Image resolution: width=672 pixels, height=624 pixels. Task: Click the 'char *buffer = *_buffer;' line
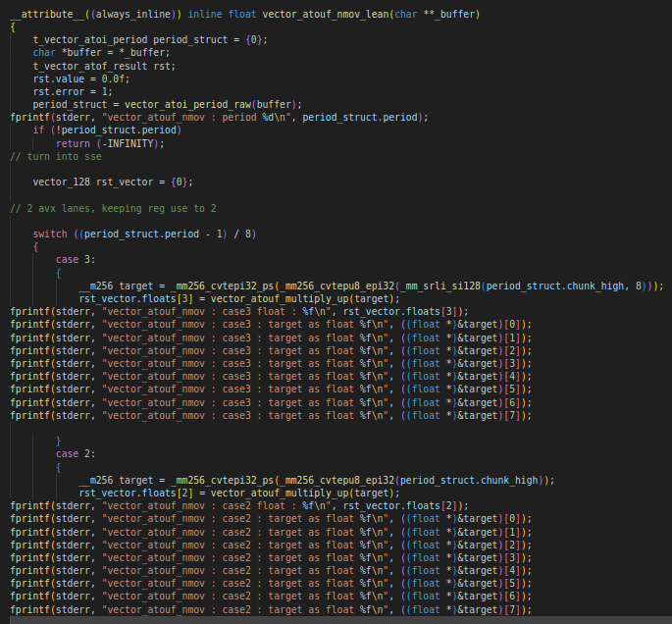click(x=101, y=53)
